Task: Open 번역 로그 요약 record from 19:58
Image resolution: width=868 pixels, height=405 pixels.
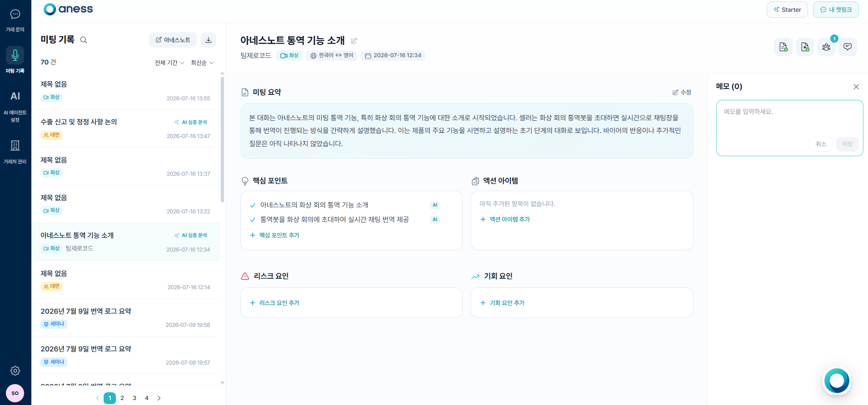Action: [x=125, y=317]
